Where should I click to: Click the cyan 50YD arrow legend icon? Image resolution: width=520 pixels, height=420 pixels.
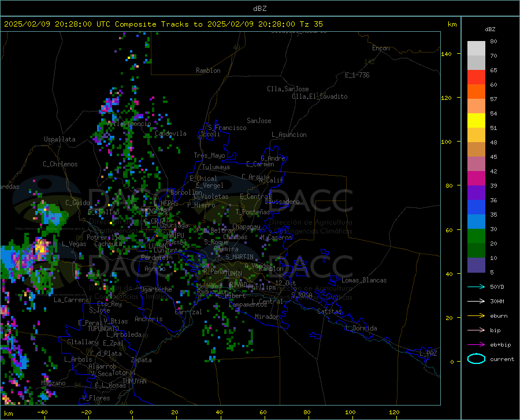[476, 287]
